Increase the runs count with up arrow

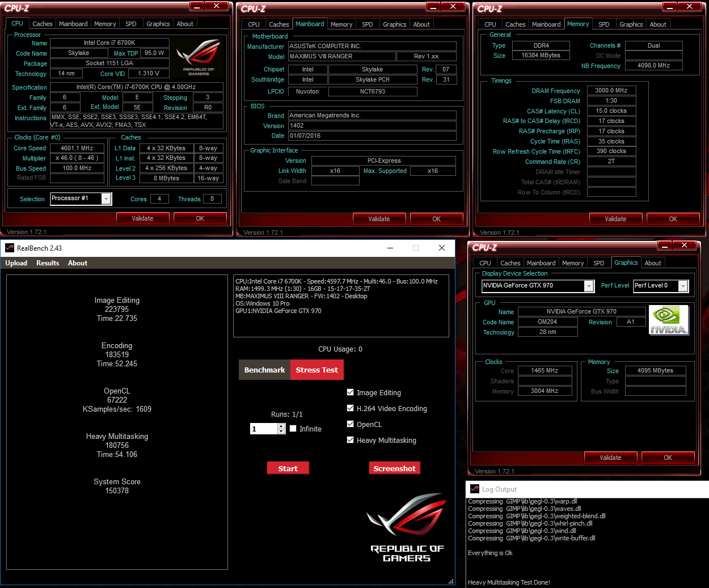click(x=281, y=426)
